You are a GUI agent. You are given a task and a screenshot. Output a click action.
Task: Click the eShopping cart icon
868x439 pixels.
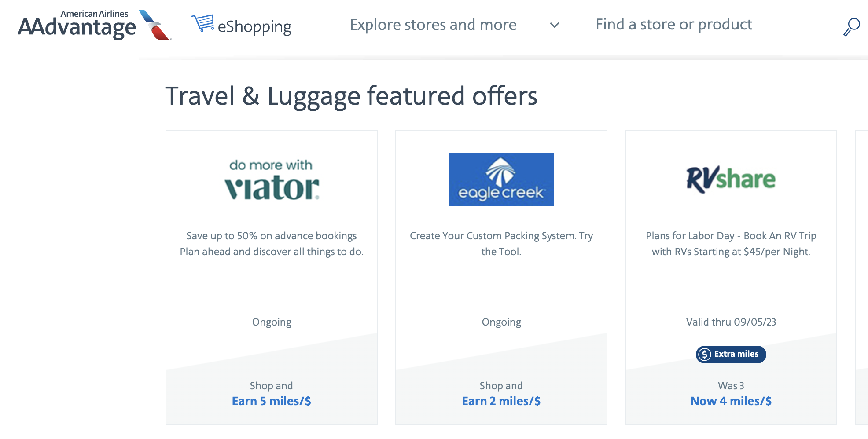click(x=202, y=22)
